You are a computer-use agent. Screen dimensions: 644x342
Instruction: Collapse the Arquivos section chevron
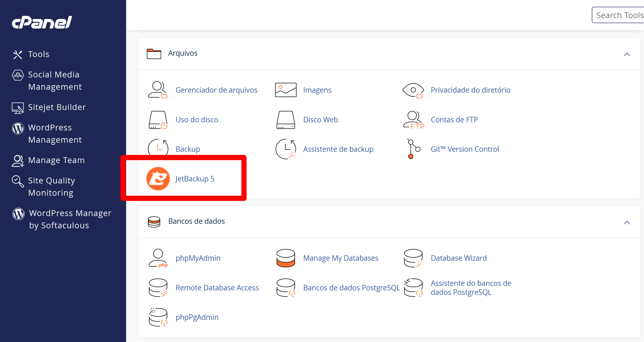[x=627, y=54]
